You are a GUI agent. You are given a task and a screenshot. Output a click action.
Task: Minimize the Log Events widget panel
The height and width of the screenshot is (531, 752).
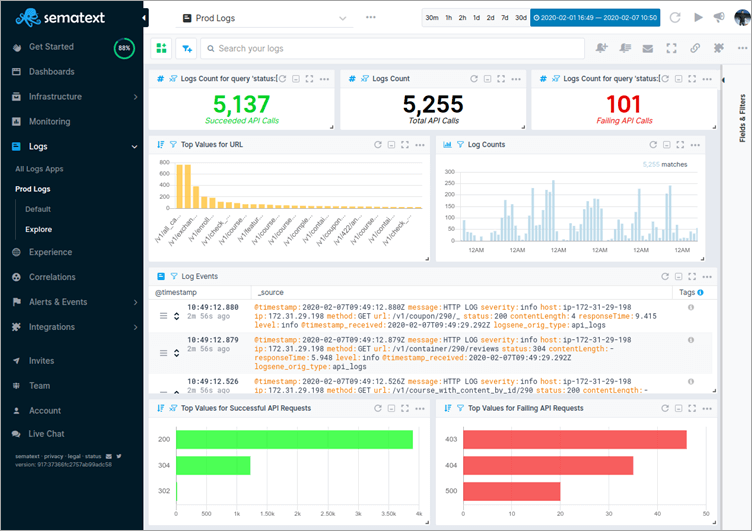[677, 276]
